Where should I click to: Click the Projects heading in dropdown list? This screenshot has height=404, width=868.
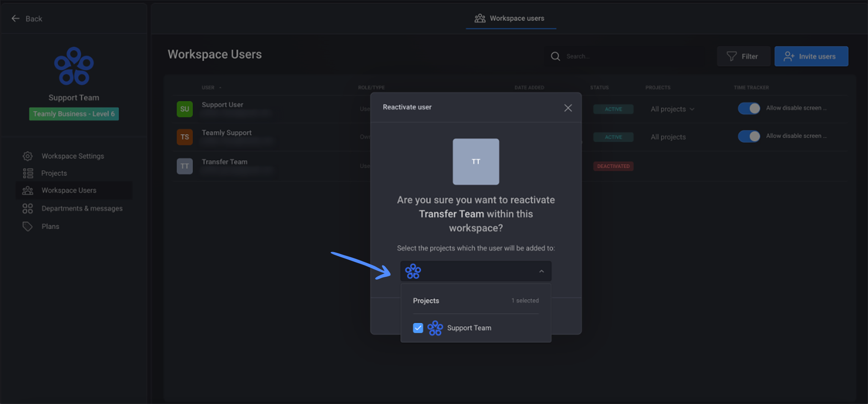pyautogui.click(x=426, y=301)
